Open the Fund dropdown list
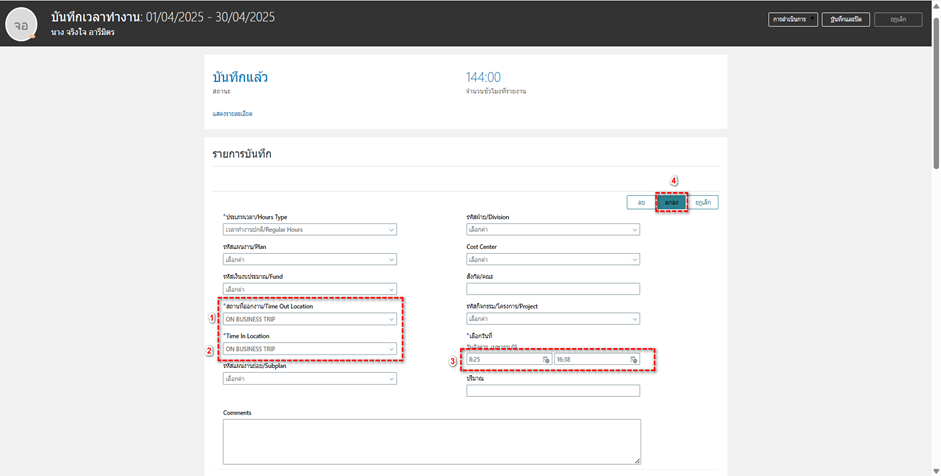The height and width of the screenshot is (476, 941). coord(309,289)
